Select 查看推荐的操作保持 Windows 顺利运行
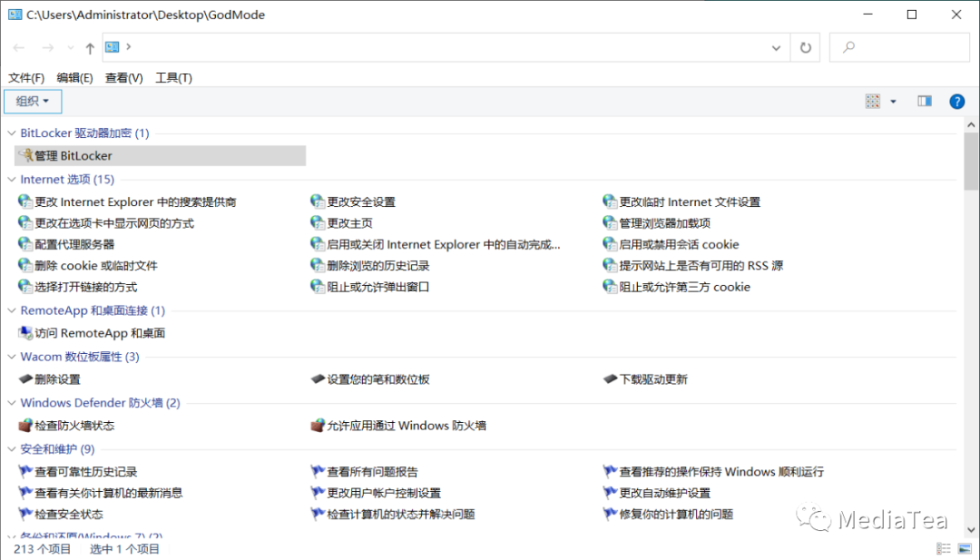980x560 pixels. point(722,471)
